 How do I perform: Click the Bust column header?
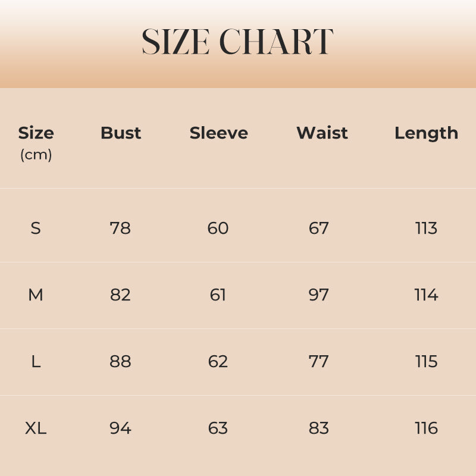[x=121, y=133]
